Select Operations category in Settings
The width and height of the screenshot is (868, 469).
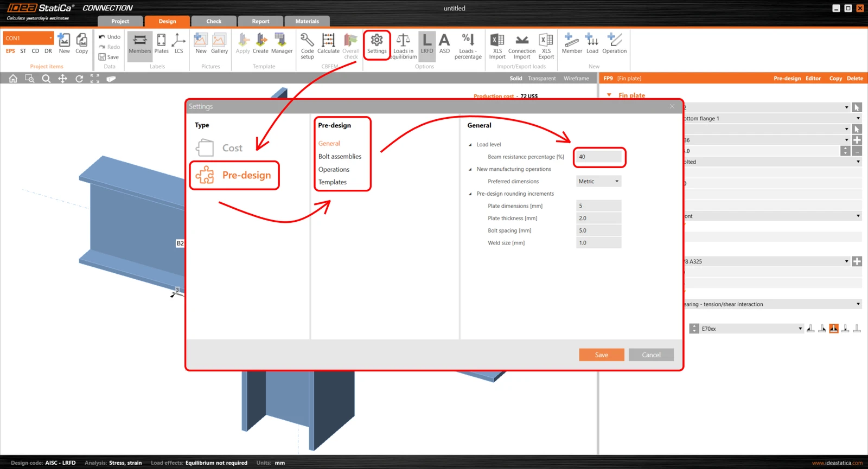(x=334, y=170)
